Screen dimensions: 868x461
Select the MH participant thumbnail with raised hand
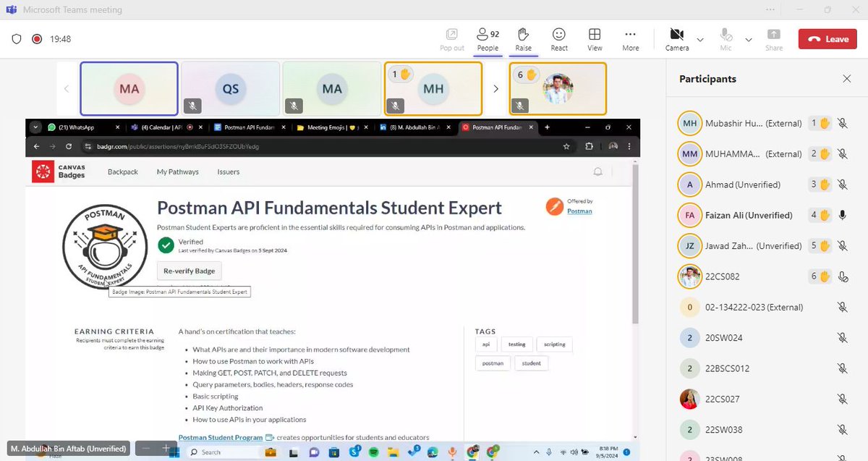click(x=433, y=88)
